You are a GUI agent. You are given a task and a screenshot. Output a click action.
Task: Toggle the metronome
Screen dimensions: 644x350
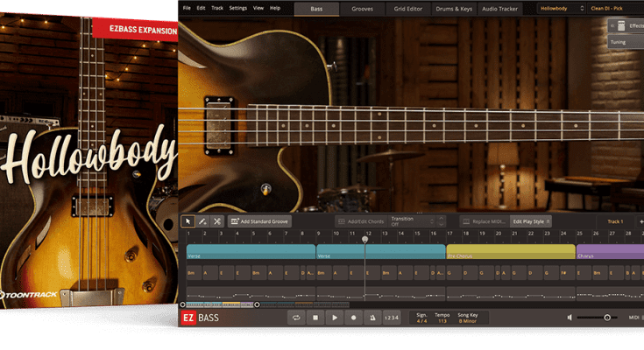point(373,318)
